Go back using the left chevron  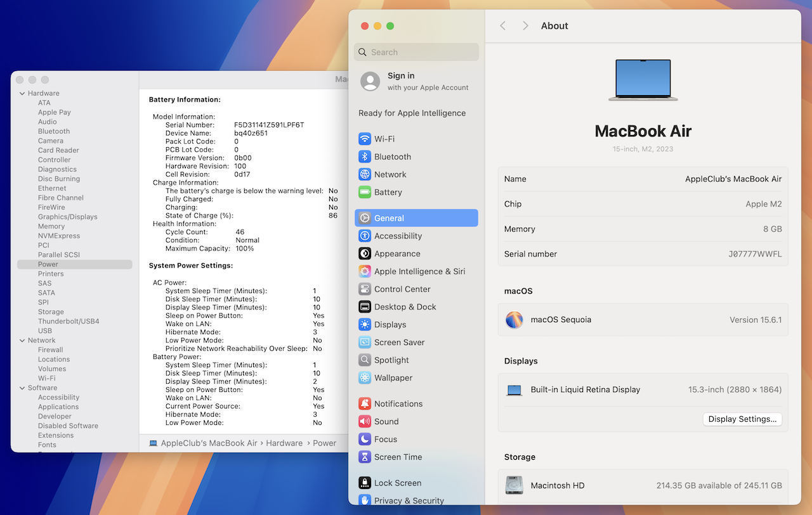coord(503,26)
